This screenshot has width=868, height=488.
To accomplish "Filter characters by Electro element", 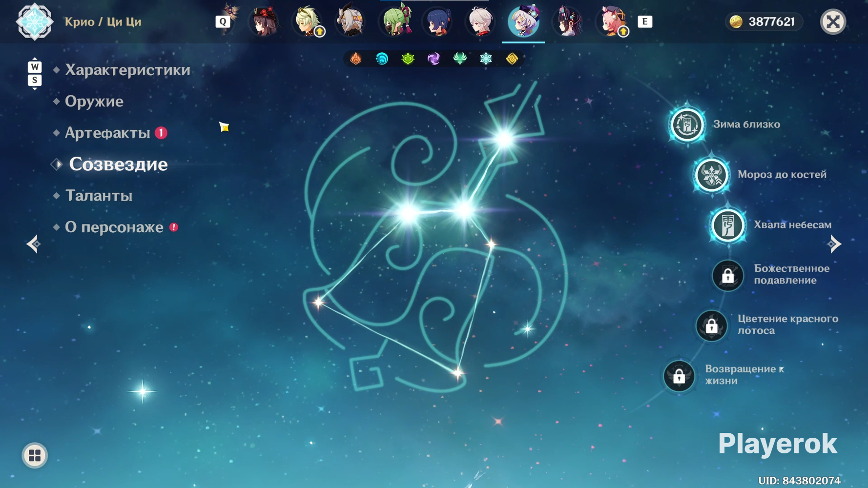I will point(434,59).
